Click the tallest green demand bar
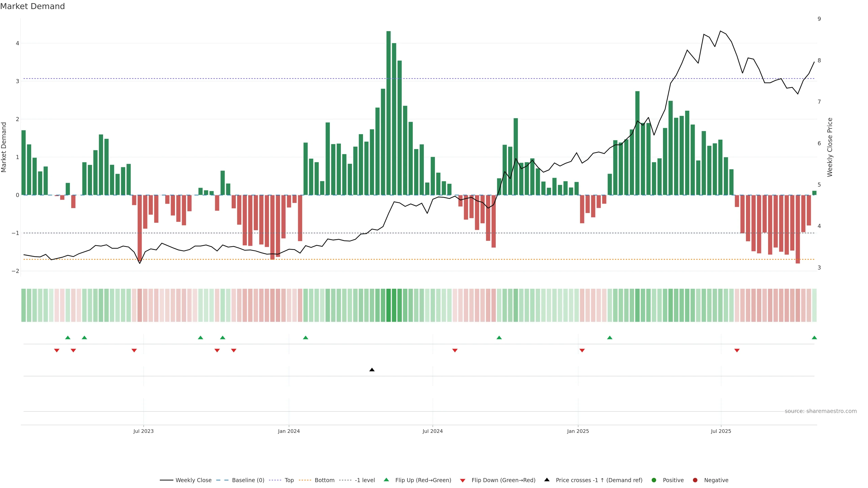This screenshot has width=868, height=488. click(389, 113)
